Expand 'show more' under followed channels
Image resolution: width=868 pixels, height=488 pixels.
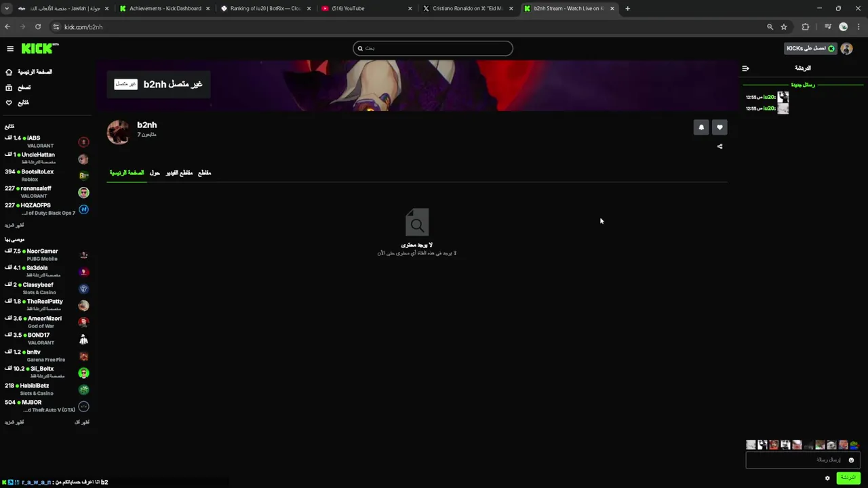(x=14, y=225)
